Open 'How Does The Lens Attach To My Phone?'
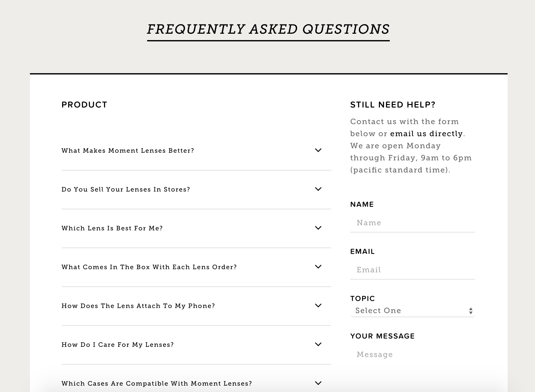This screenshot has height=392, width=535. click(138, 306)
